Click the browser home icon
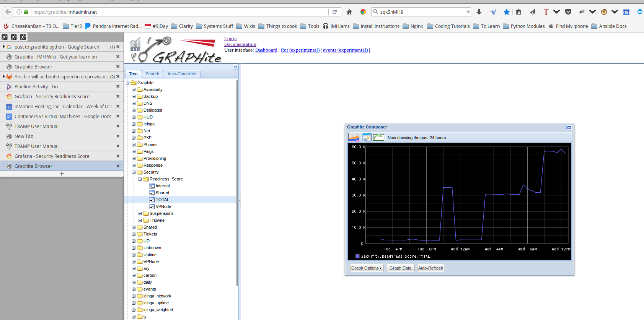The width and height of the screenshot is (644, 320). click(349, 12)
